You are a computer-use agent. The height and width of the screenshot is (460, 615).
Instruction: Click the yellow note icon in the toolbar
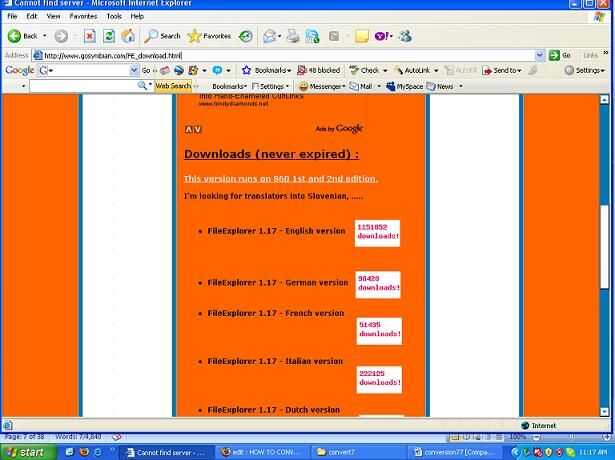pyautogui.click(x=362, y=36)
